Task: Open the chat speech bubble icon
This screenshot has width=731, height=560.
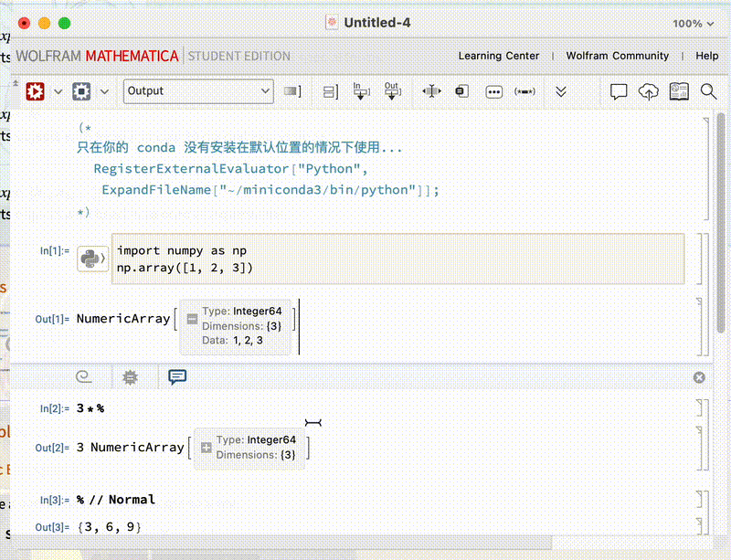Action: point(619,91)
